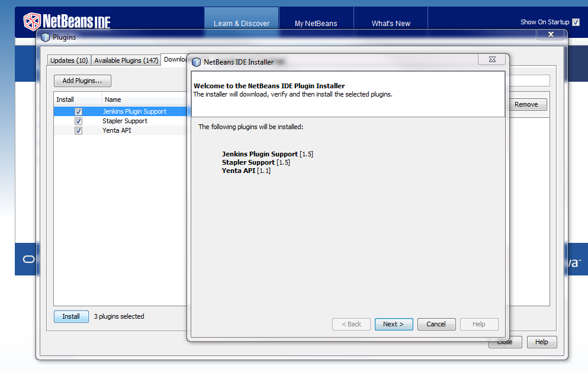
Task: Click the Plugins window cube icon
Action: coord(46,37)
